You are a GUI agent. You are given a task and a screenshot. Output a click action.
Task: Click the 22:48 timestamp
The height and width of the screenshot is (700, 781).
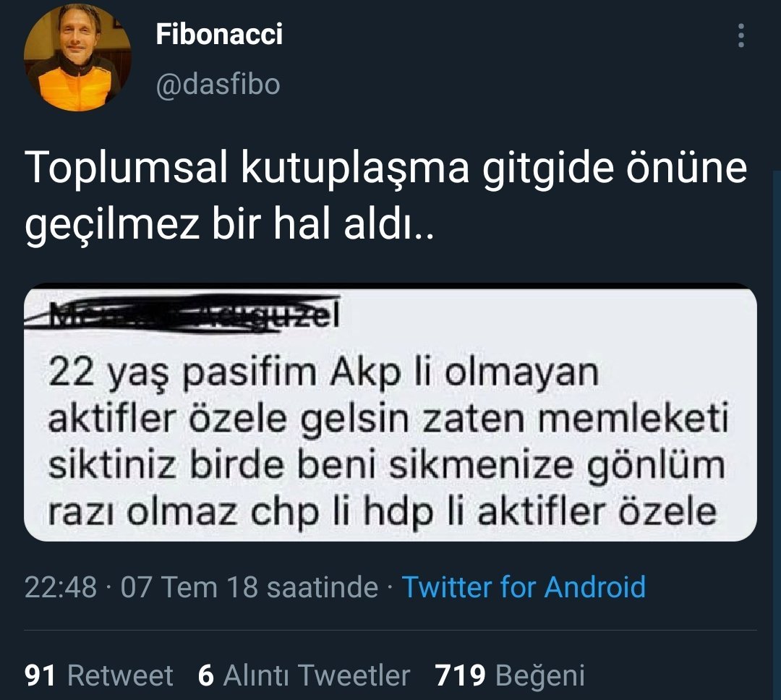coord(61,586)
